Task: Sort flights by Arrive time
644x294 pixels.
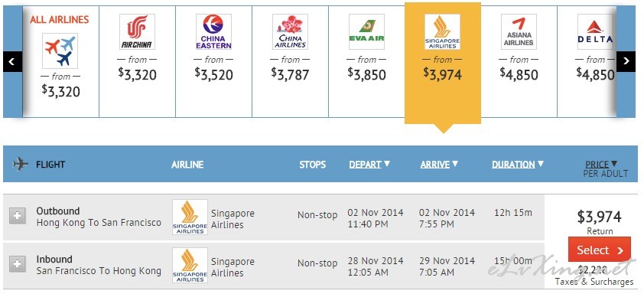Action: (x=439, y=164)
